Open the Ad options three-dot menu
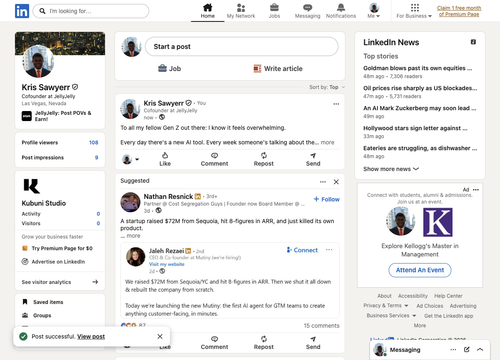Image resolution: width=500 pixels, height=360 pixels. pos(476,190)
